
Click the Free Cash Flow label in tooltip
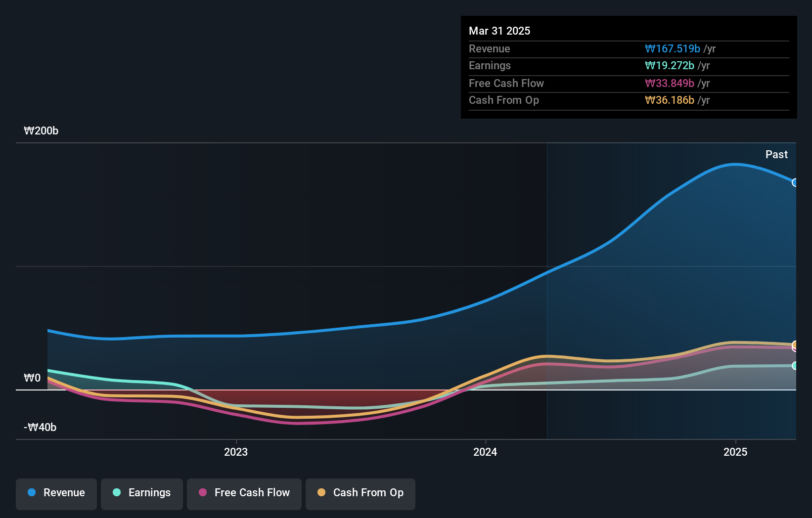[506, 83]
